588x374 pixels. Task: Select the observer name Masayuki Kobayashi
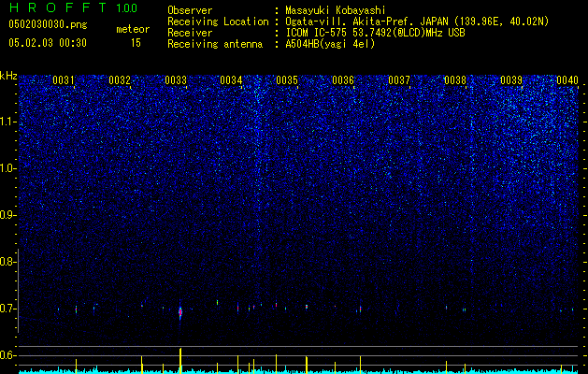[x=336, y=10]
